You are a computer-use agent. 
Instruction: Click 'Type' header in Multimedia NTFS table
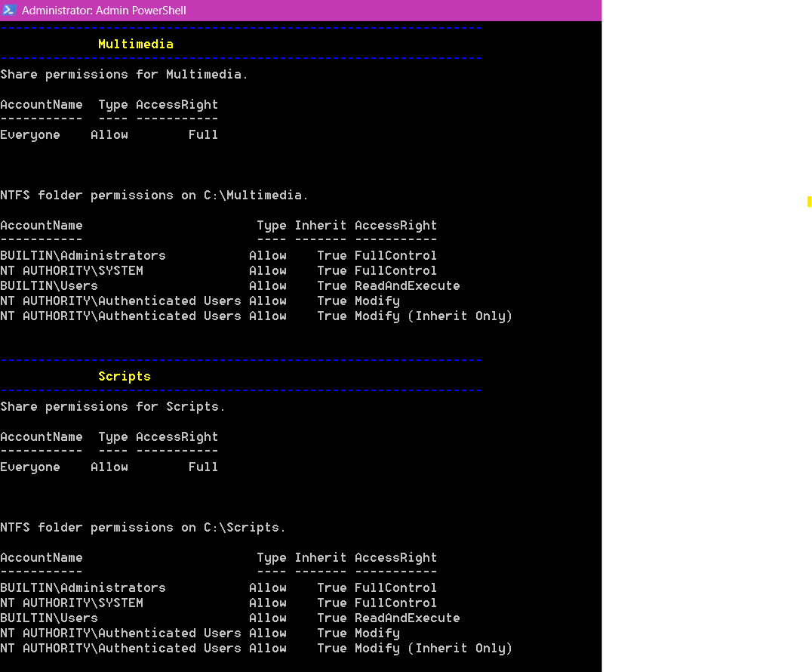[272, 226]
